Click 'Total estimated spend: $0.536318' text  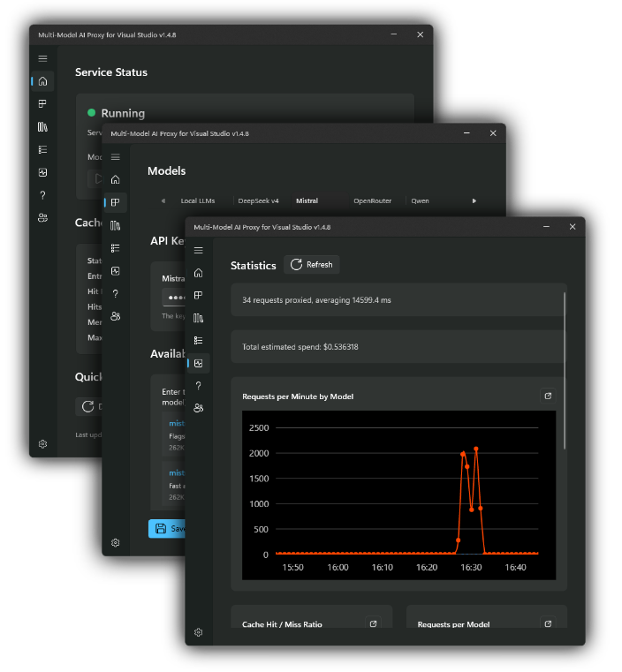tap(300, 347)
